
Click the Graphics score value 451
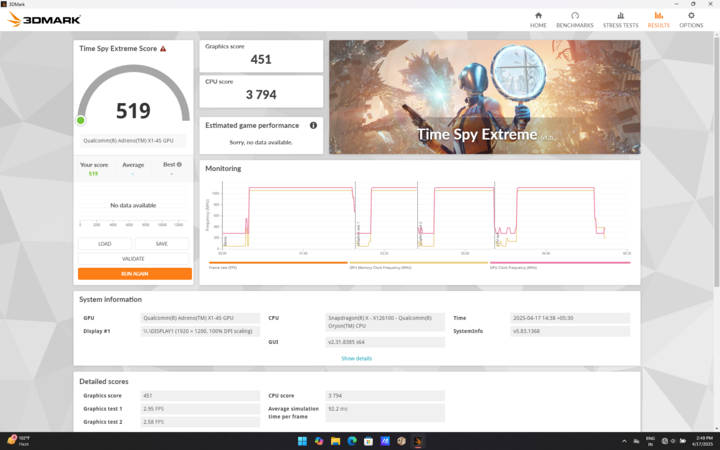click(x=261, y=59)
